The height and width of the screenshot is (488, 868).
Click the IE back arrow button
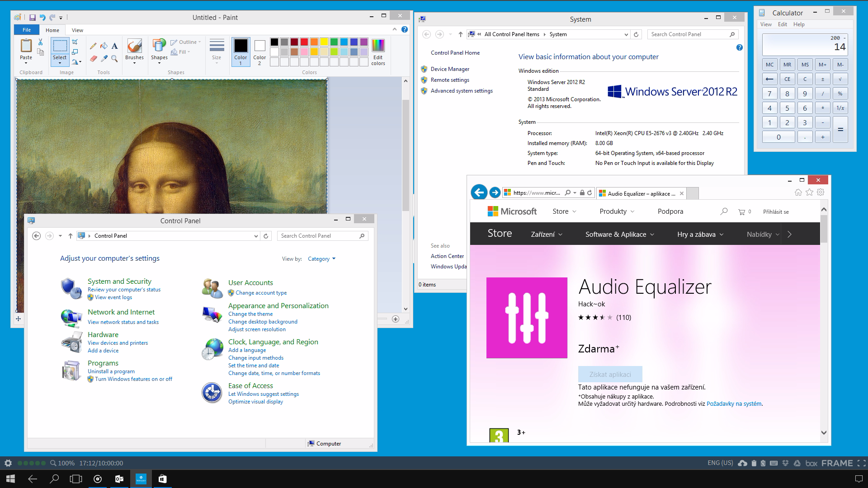(479, 192)
